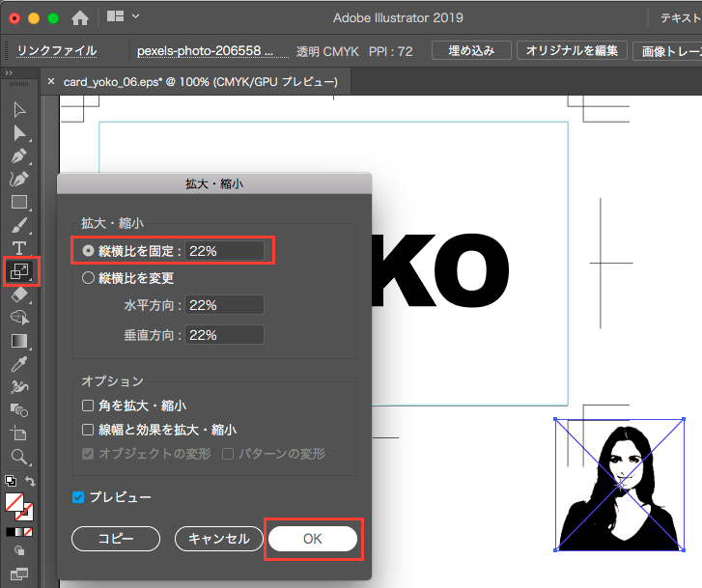The width and height of the screenshot is (702, 588).
Task: Activate the Scale tool
Action: coord(20,272)
